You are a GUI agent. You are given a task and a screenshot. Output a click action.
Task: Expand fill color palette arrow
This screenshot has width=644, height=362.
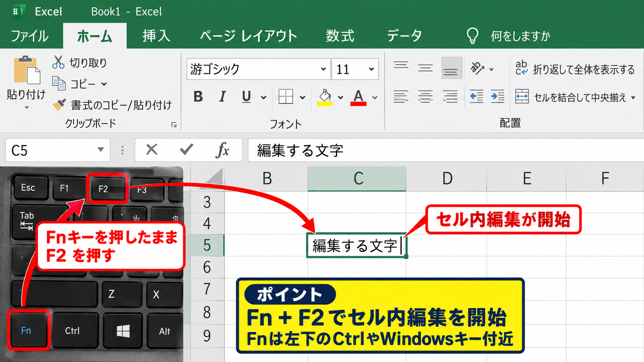tap(340, 98)
